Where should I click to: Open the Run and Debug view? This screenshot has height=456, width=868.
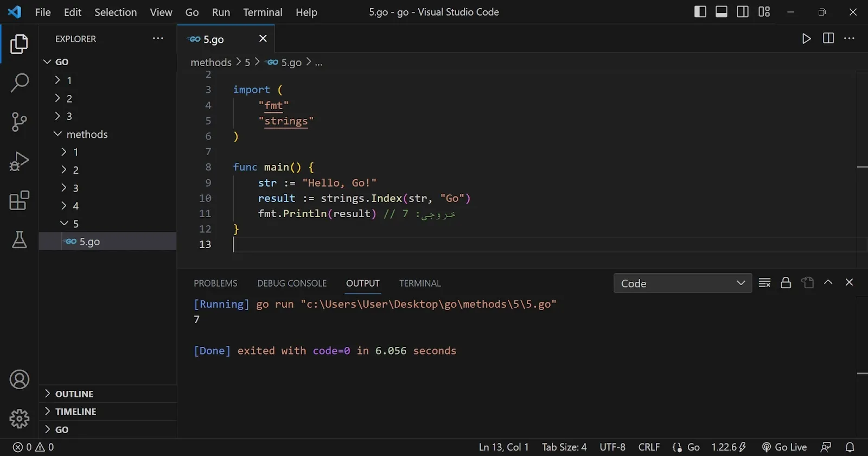click(x=19, y=161)
